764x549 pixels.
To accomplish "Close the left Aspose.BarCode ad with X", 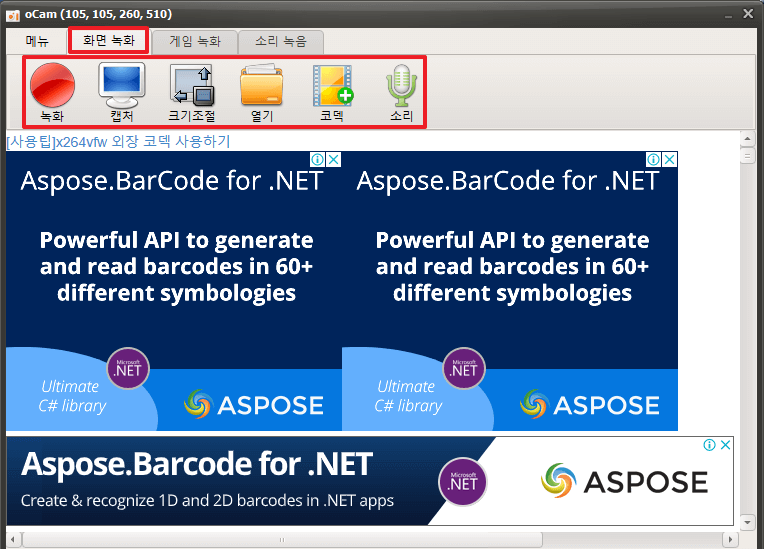I will tap(333, 159).
